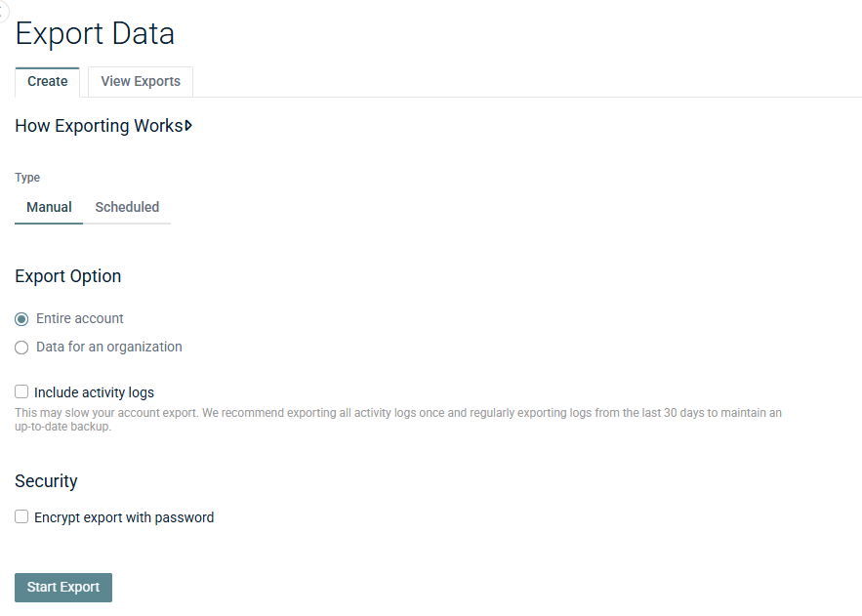Switch to the View Exports tab
This screenshot has height=616, width=862.
click(141, 81)
